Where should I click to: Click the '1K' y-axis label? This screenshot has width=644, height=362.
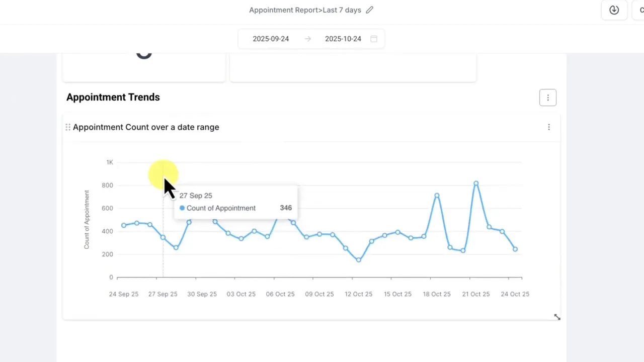point(110,162)
